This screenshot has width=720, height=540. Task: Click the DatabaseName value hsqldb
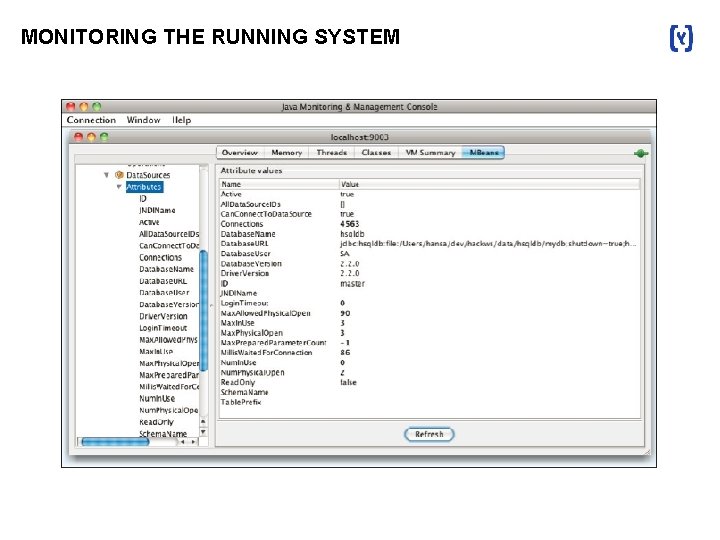pos(352,234)
